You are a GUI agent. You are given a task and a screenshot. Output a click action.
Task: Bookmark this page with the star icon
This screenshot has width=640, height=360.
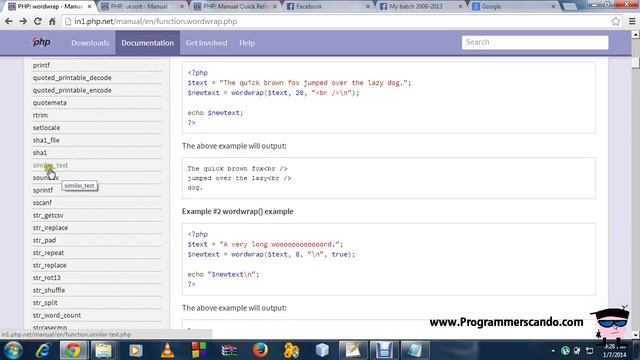tap(616, 21)
